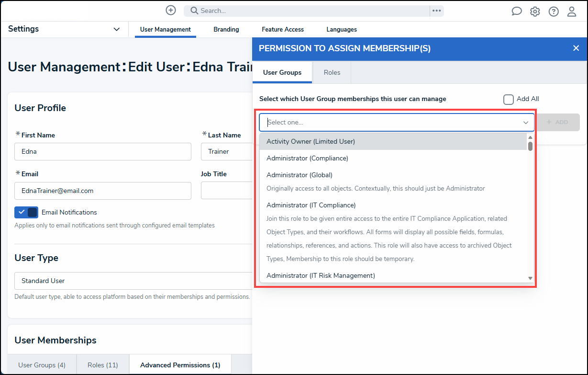This screenshot has height=375, width=588.
Task: Click the ADD button
Action: (557, 122)
